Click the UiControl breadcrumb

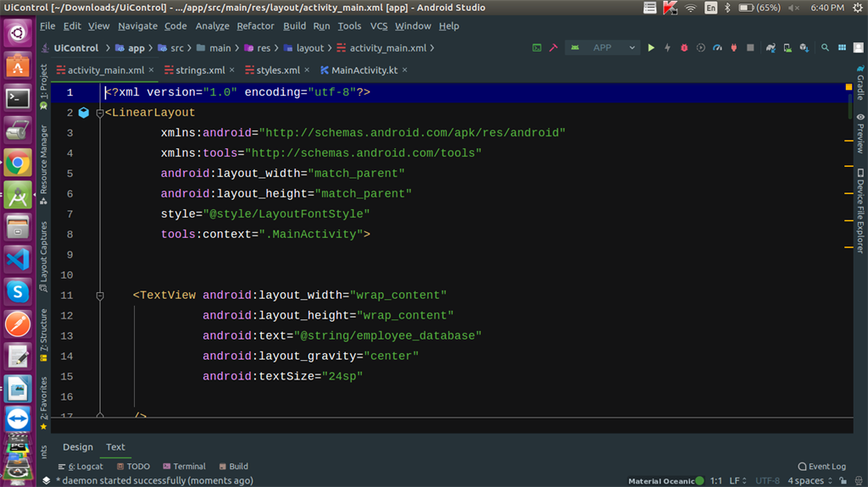coord(75,48)
